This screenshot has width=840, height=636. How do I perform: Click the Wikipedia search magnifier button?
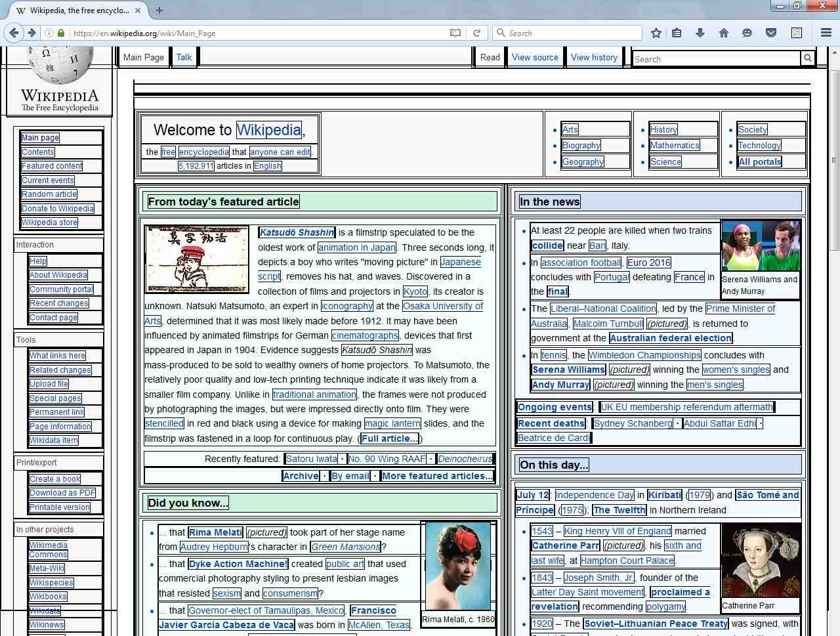pos(808,58)
